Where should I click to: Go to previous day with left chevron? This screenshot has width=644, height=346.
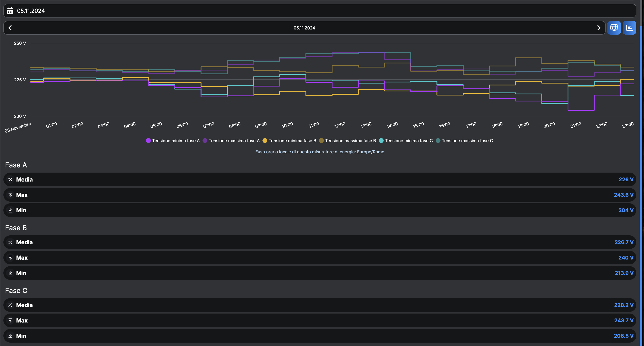tap(10, 28)
